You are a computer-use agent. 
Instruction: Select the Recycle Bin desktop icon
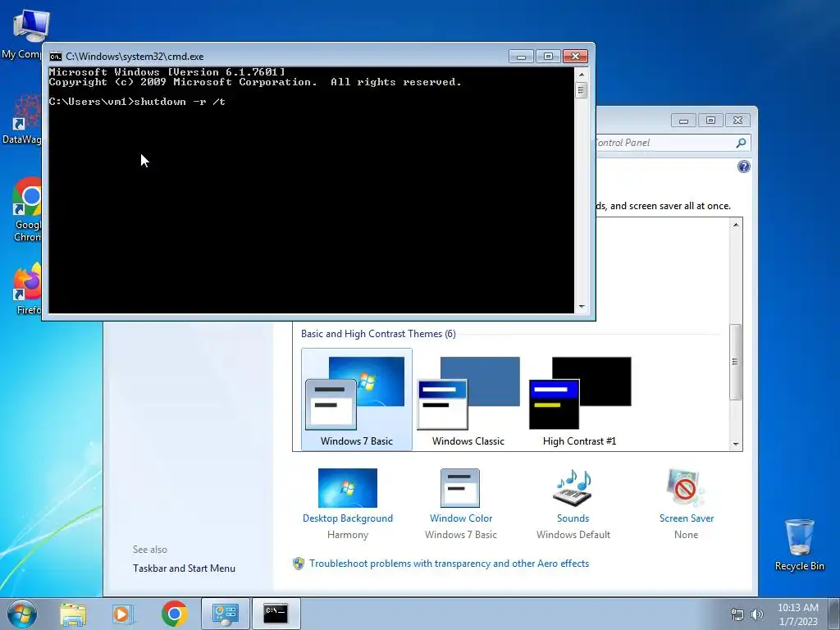point(799,545)
